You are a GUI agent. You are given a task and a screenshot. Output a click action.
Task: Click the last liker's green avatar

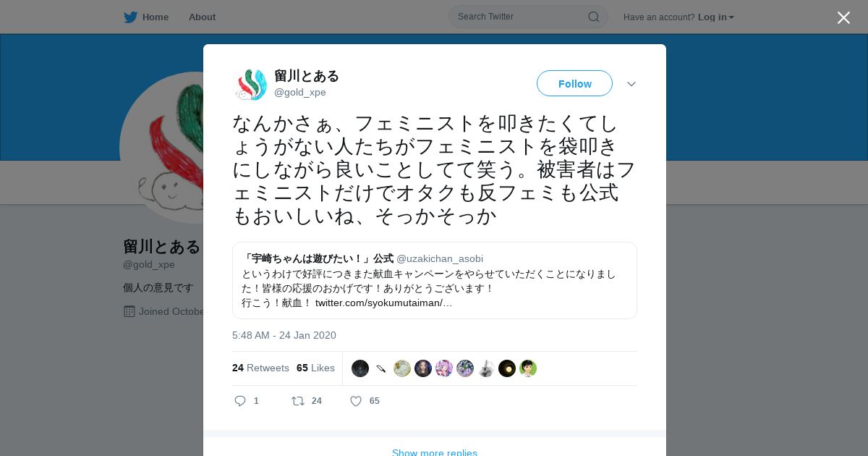[528, 368]
